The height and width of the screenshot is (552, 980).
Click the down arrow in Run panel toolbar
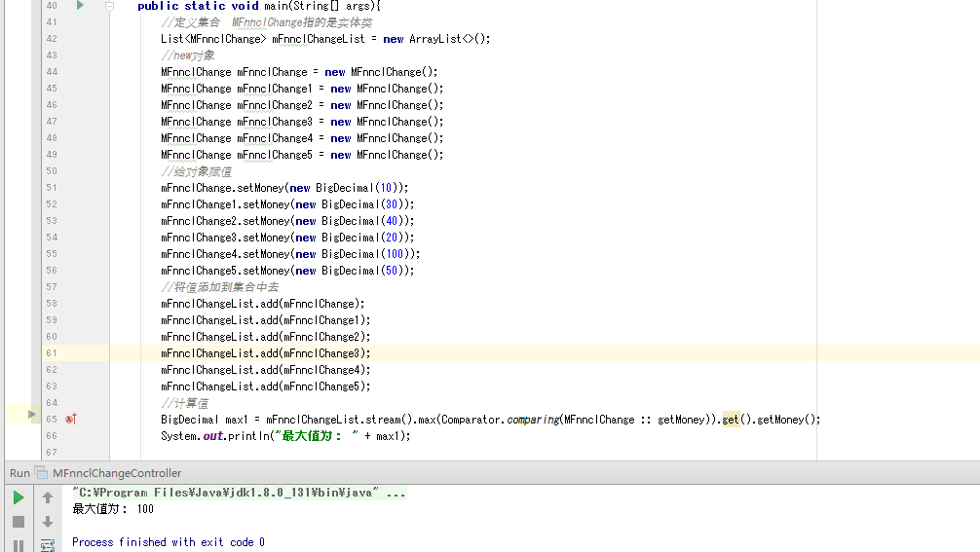tap(48, 522)
